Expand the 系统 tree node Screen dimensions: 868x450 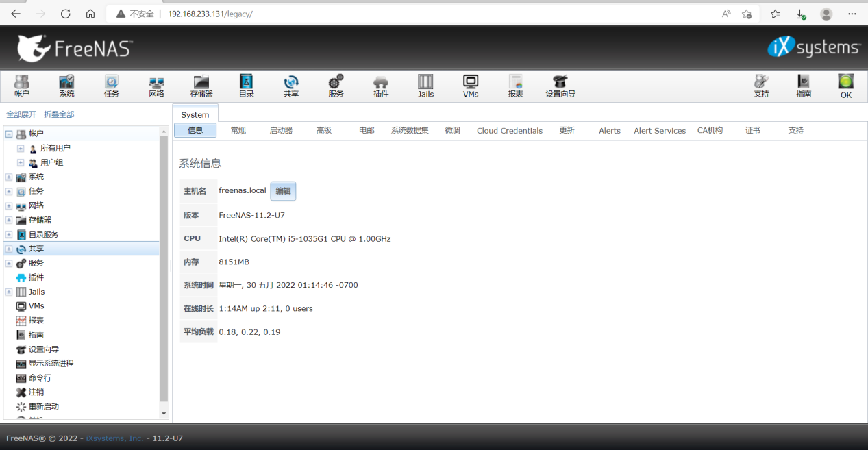pos(9,177)
